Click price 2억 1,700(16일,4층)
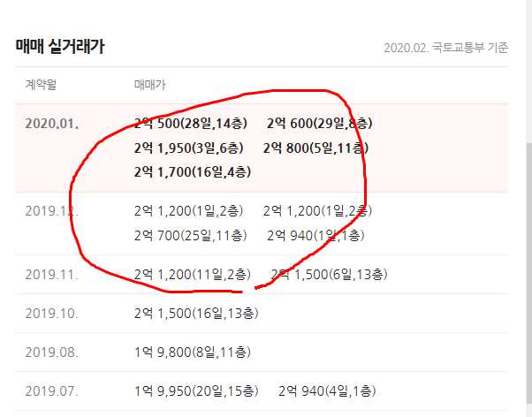 (x=193, y=172)
